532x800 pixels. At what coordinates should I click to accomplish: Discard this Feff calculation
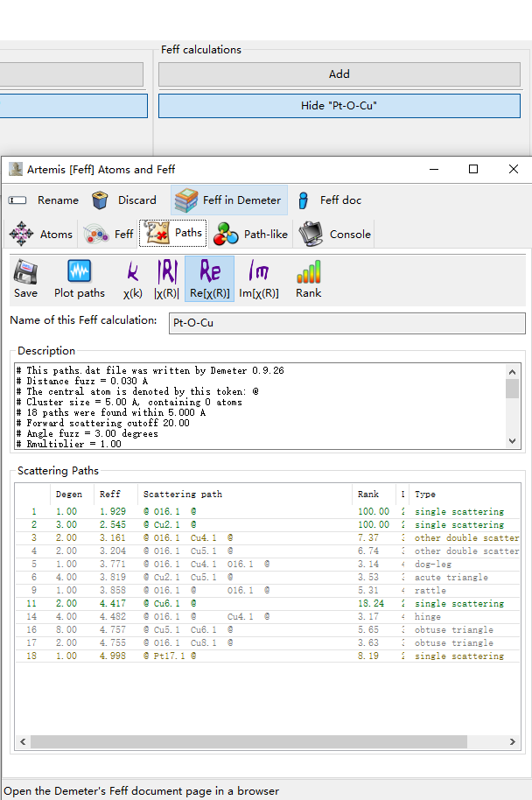(x=125, y=200)
